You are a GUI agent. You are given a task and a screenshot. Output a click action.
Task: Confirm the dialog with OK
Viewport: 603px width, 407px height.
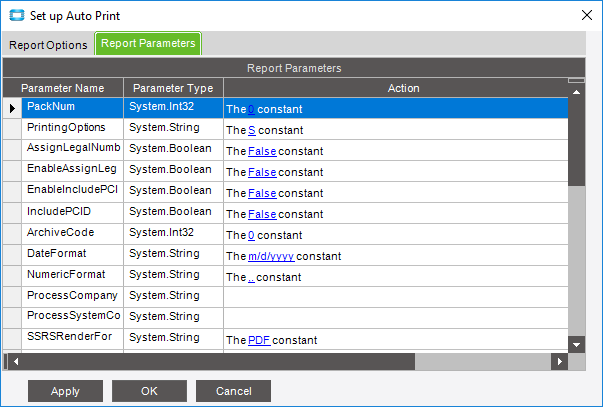coord(149,391)
